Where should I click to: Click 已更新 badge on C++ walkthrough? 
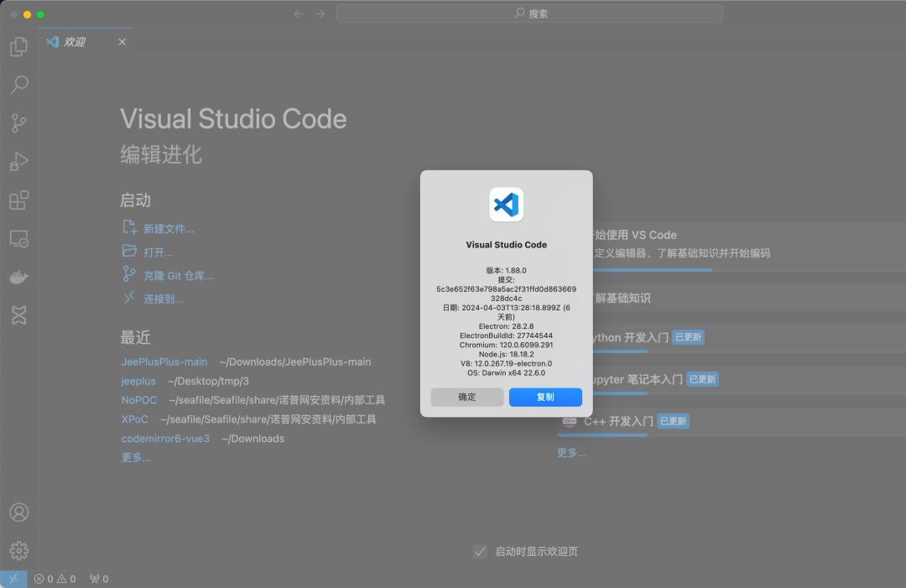673,421
